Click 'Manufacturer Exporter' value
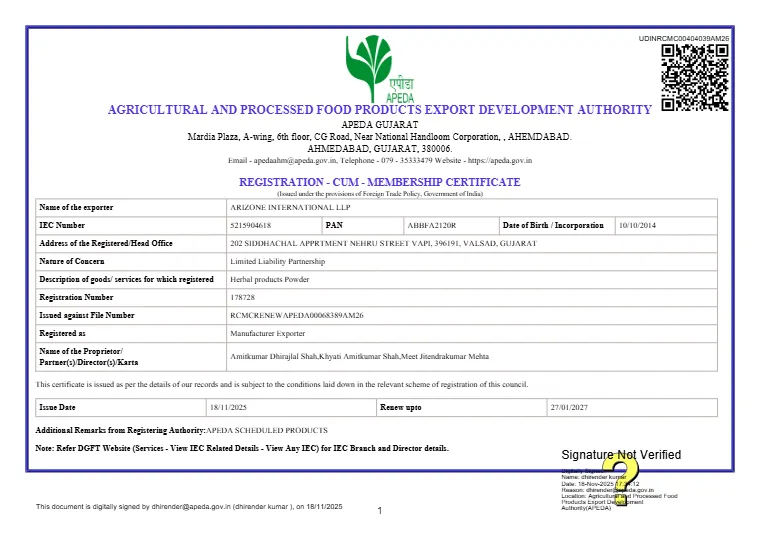The width and height of the screenshot is (760, 540). (268, 334)
